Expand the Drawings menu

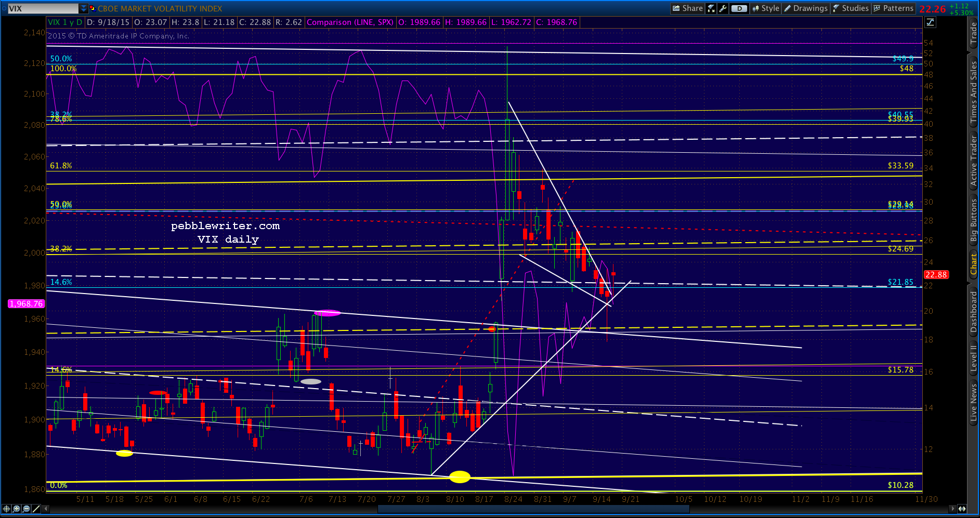tap(805, 8)
